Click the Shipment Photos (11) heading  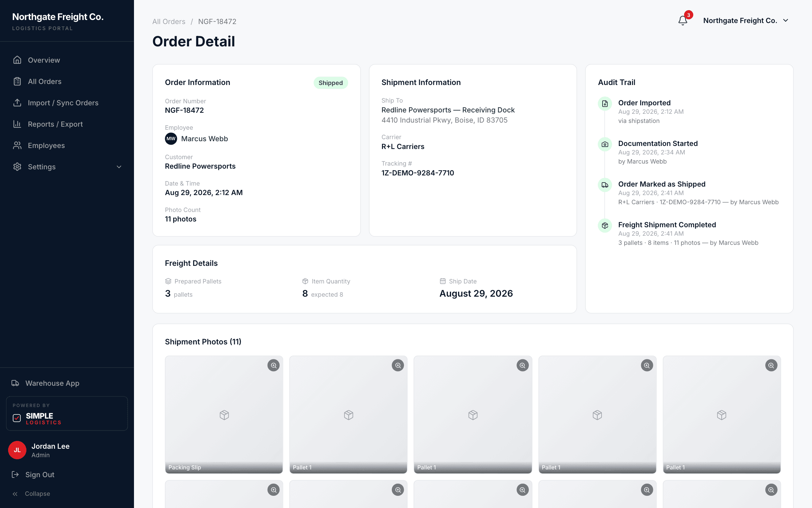(x=203, y=342)
